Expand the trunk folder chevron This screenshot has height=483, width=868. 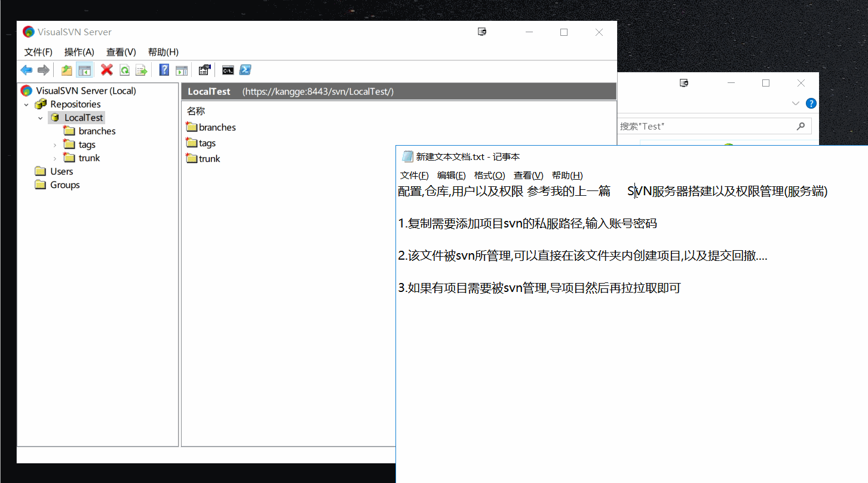click(54, 158)
